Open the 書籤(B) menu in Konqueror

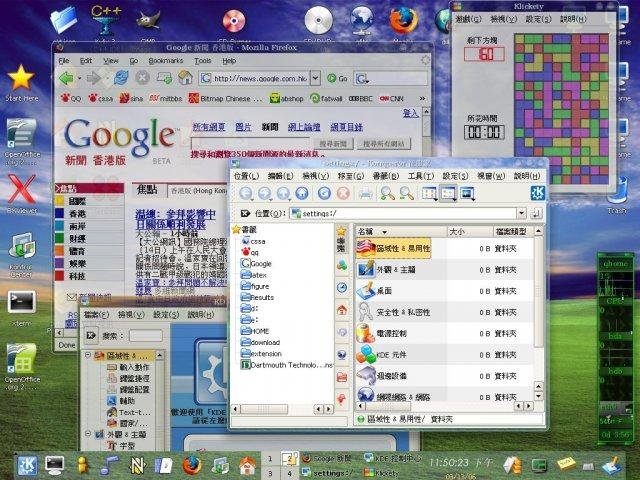point(385,176)
